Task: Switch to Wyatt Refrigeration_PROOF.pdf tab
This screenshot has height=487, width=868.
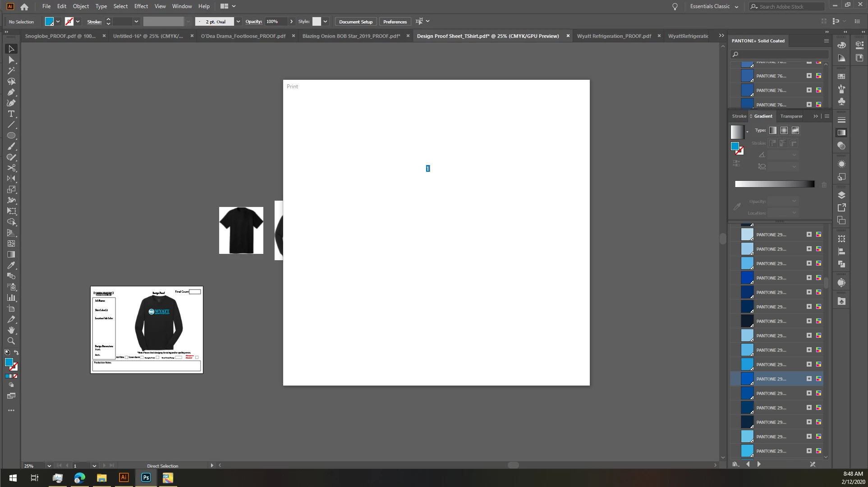Action: point(614,36)
